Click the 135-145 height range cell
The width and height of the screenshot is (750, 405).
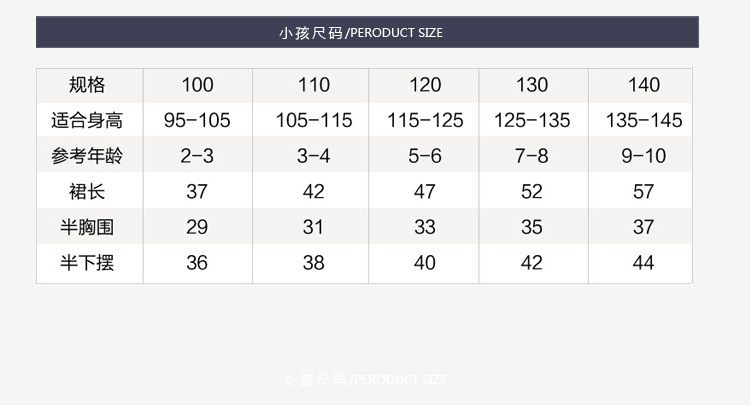point(644,121)
